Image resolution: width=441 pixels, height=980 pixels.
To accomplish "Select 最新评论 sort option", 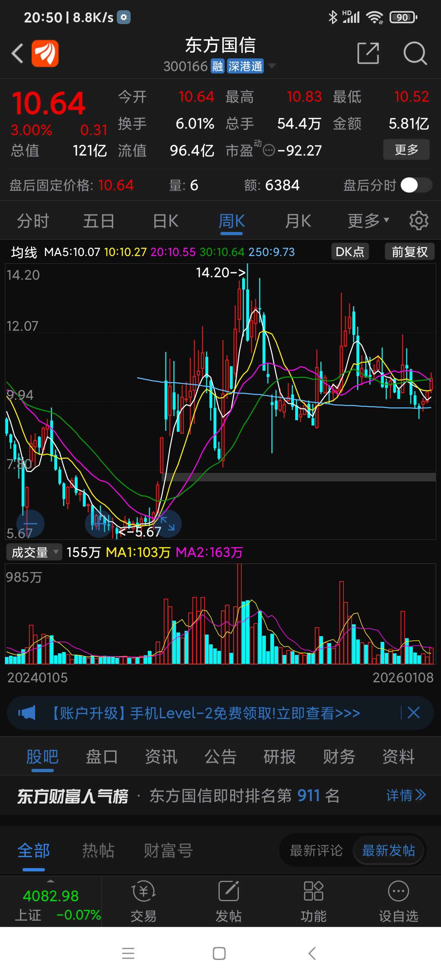I will (x=316, y=851).
